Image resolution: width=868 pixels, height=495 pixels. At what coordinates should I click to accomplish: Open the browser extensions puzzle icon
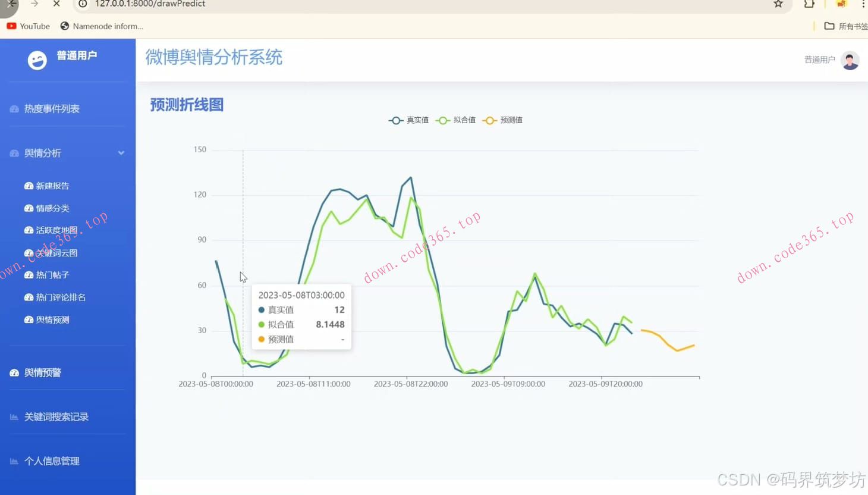[809, 4]
